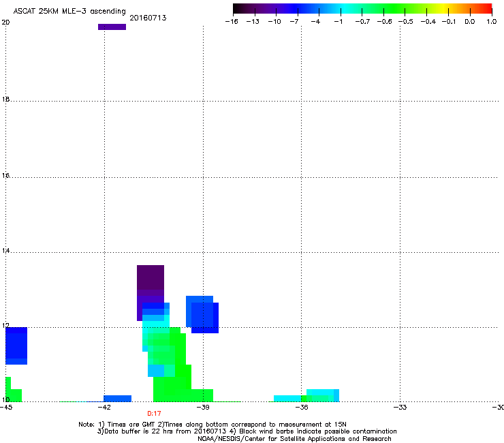
Task: Click colorbar label -0.6
Action: coord(384,22)
